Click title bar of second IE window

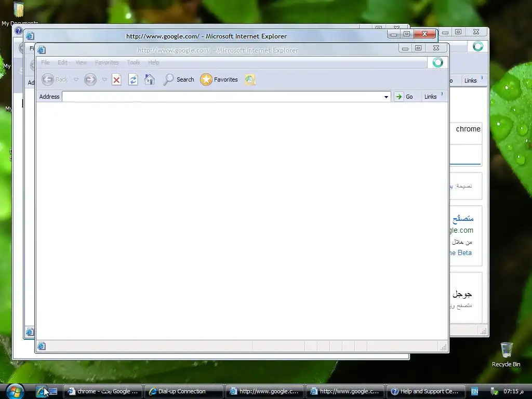[206, 36]
